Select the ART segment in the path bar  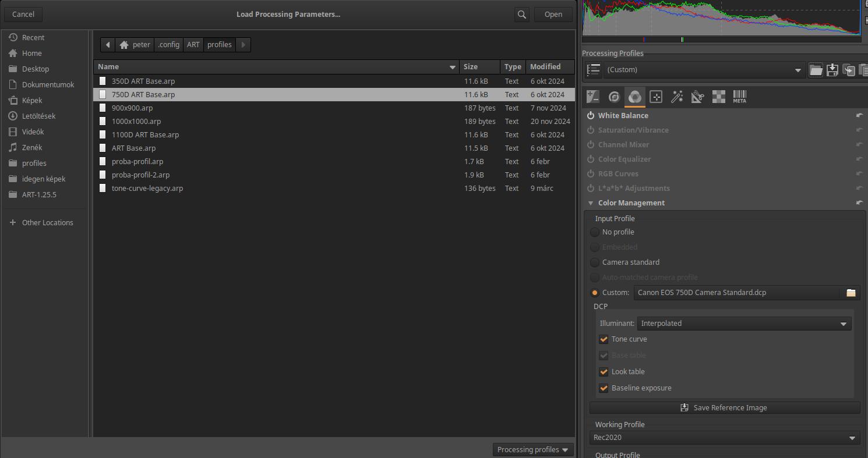[x=193, y=45]
